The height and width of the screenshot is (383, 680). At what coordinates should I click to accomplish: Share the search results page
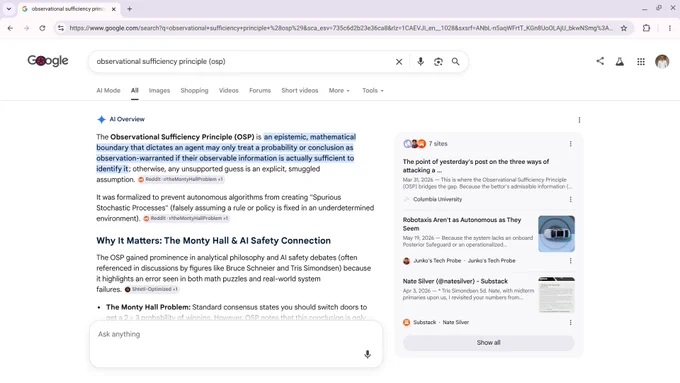pos(600,61)
